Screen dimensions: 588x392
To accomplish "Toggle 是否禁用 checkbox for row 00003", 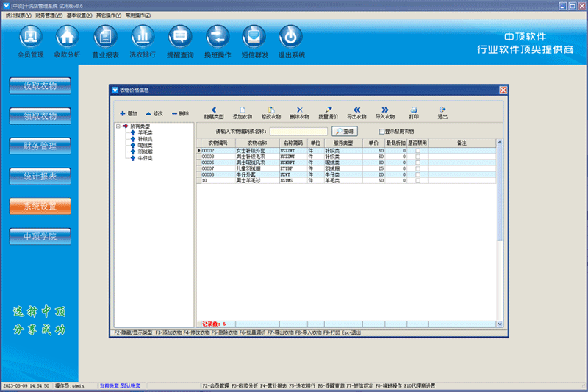I will pos(417,157).
